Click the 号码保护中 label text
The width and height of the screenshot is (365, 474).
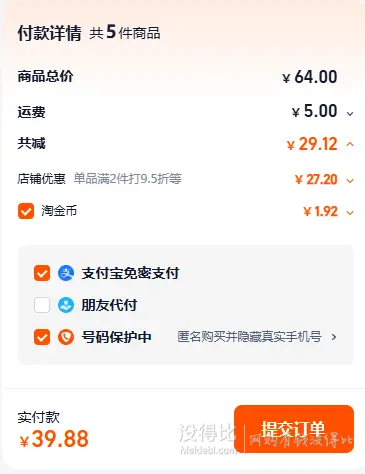coord(117,337)
